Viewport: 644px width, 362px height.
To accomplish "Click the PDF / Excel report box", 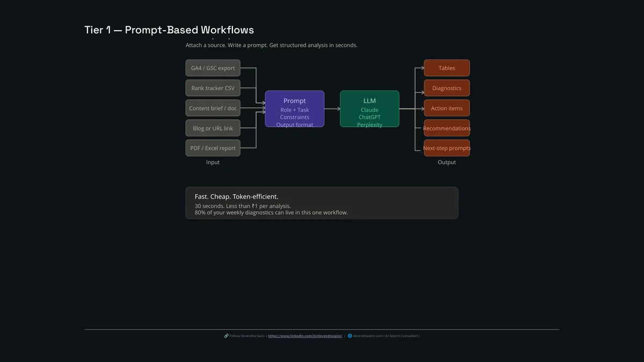I will click(x=213, y=148).
